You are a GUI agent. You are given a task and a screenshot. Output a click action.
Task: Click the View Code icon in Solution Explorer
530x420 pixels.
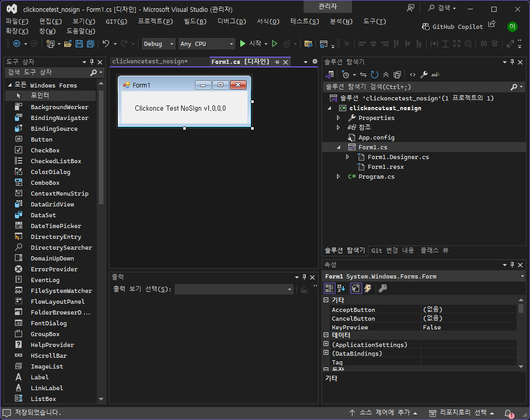click(412, 75)
